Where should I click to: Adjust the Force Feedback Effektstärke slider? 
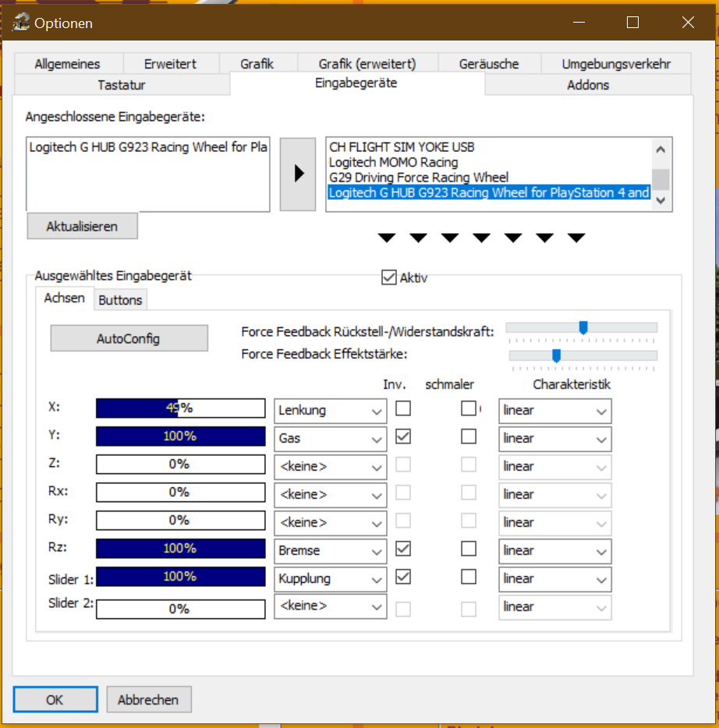coord(556,355)
